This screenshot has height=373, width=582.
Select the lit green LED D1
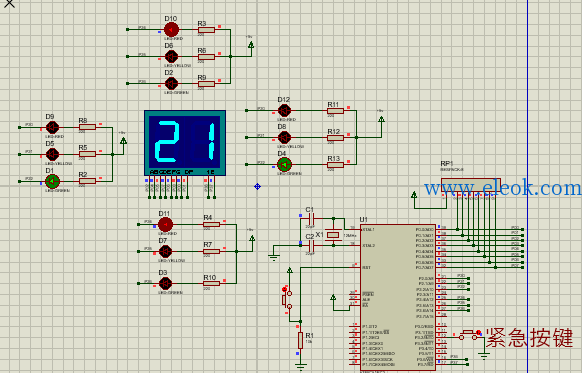[52, 181]
